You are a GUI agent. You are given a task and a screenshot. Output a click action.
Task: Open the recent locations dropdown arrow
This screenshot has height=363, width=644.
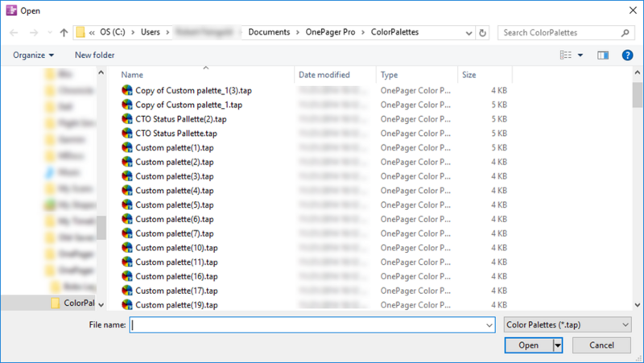tap(50, 32)
